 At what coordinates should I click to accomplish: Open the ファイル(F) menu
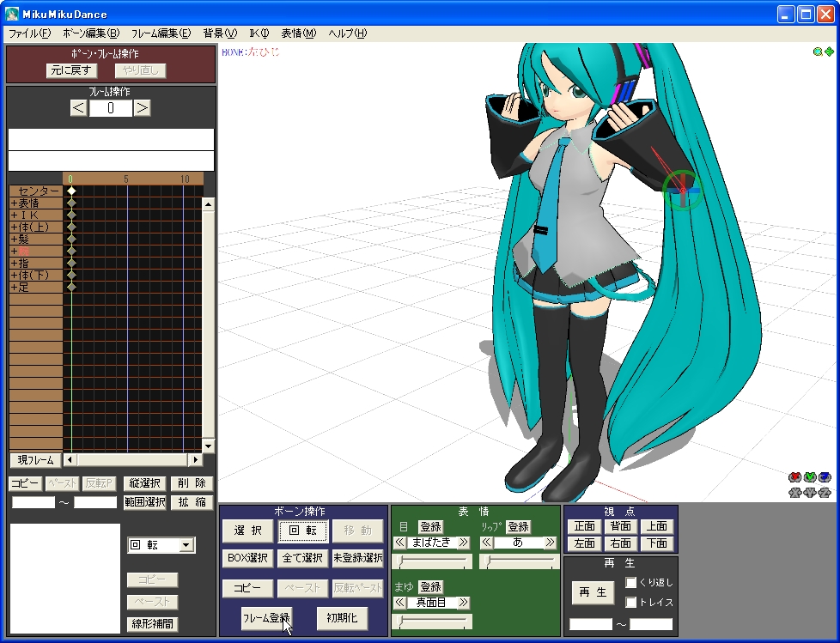(29, 33)
